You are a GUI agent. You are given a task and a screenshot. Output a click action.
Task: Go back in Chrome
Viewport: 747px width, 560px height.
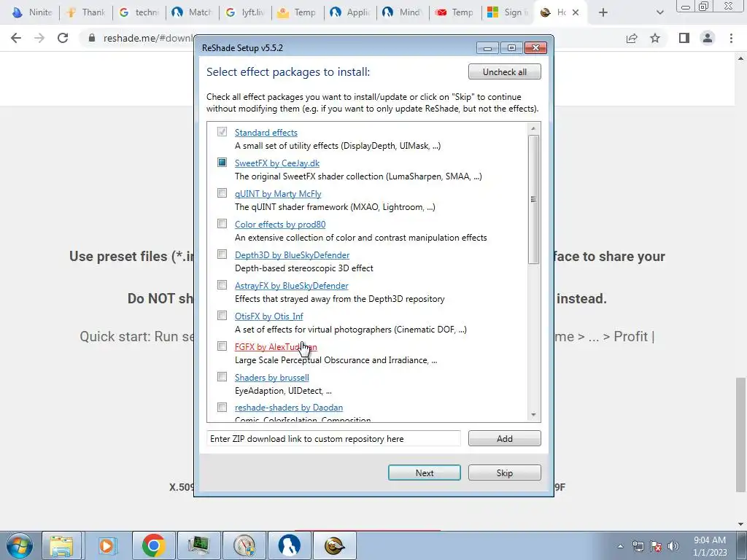pos(16,38)
